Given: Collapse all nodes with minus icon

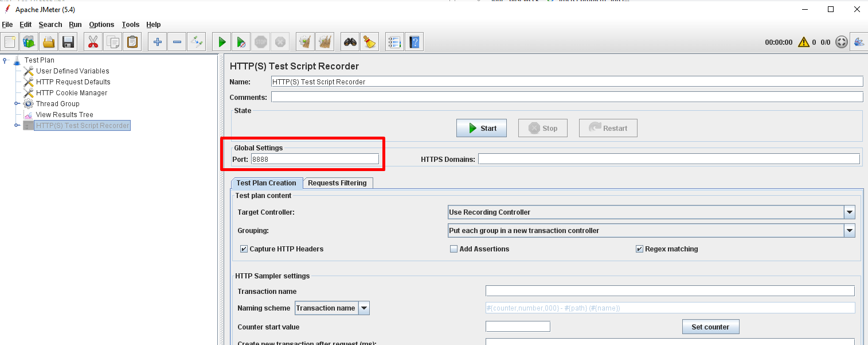Looking at the screenshot, I should point(177,42).
